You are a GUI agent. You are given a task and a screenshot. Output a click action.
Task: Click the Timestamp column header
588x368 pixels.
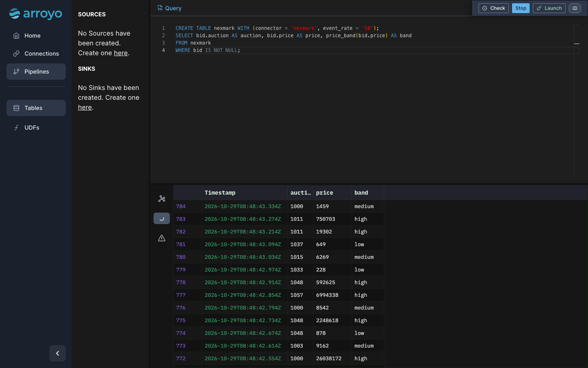[x=245, y=193]
